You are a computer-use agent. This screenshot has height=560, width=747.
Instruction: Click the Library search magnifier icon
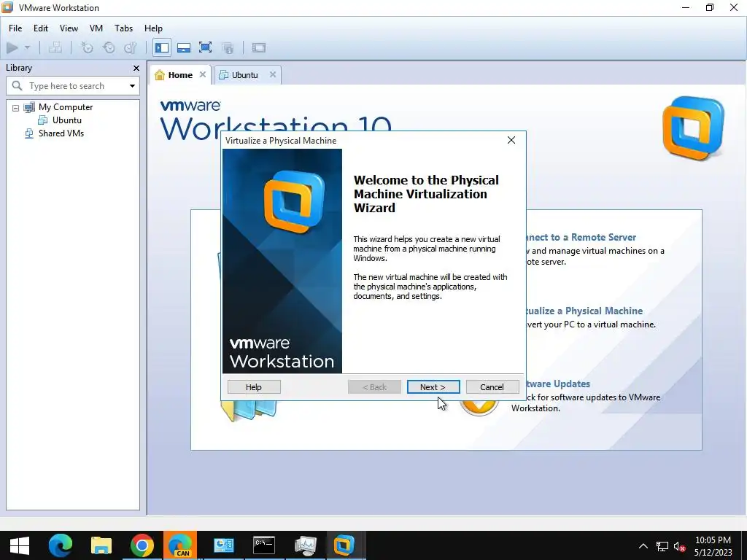pyautogui.click(x=18, y=86)
